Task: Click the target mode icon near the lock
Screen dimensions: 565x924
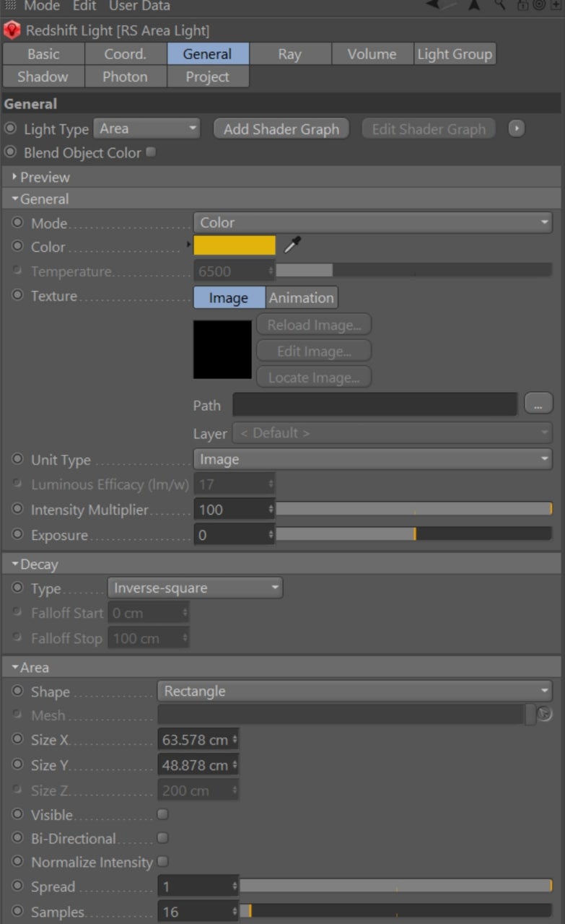Action: pyautogui.click(x=539, y=5)
